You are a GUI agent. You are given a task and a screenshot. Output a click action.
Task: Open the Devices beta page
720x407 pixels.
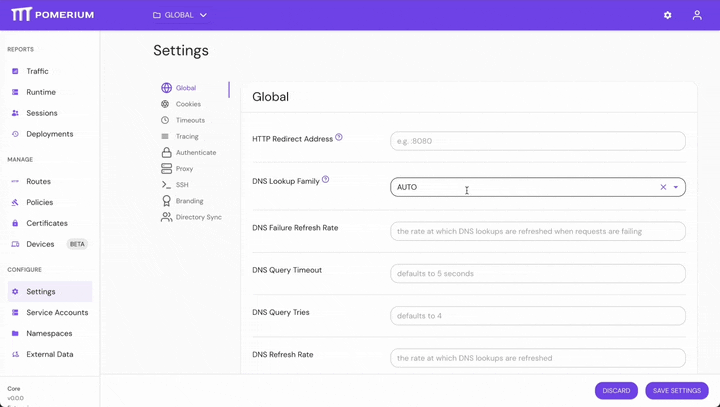pos(40,244)
